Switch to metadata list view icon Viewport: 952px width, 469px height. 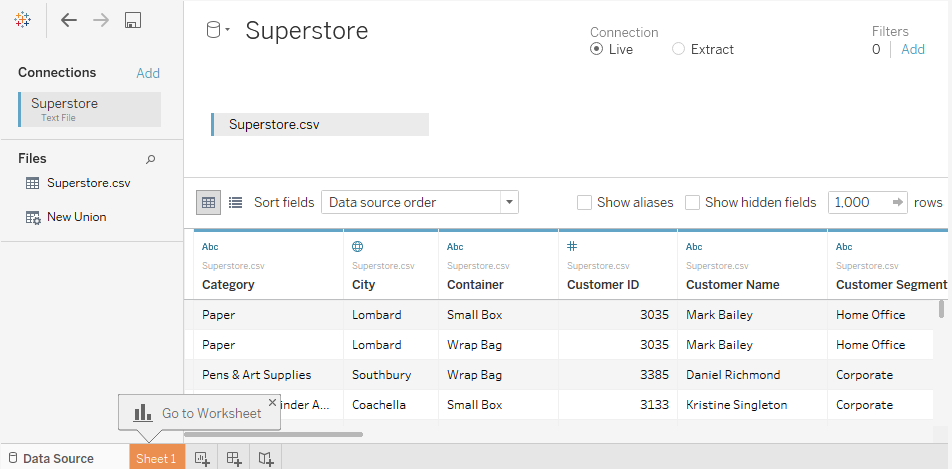(236, 202)
